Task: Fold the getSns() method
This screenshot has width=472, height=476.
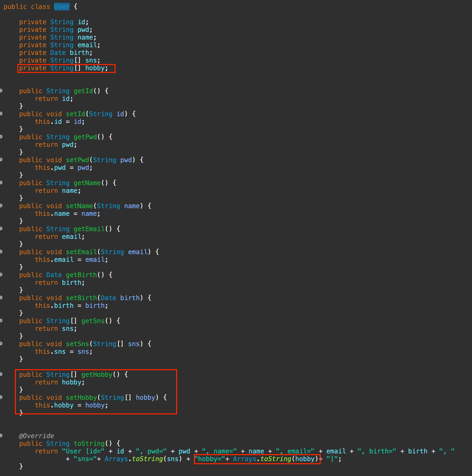Action: [1, 320]
